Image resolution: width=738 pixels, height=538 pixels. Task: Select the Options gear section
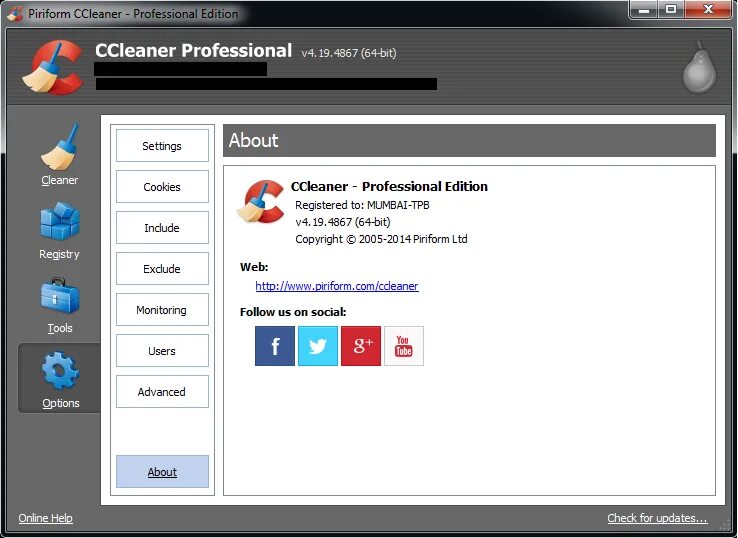point(59,378)
